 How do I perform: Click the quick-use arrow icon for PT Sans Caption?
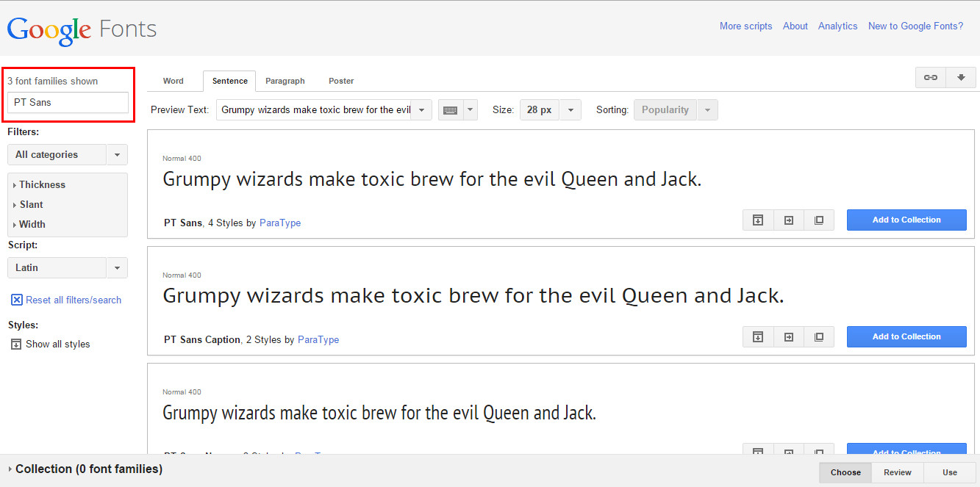point(789,337)
